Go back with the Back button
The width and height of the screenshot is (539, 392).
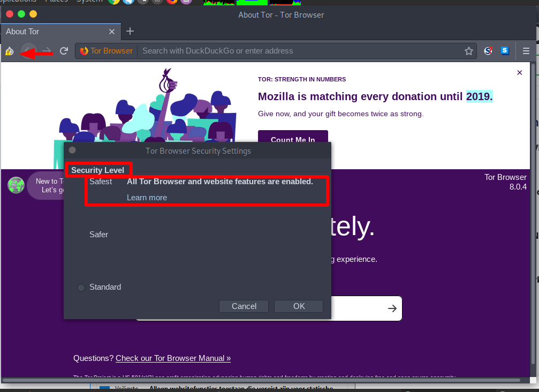click(28, 51)
